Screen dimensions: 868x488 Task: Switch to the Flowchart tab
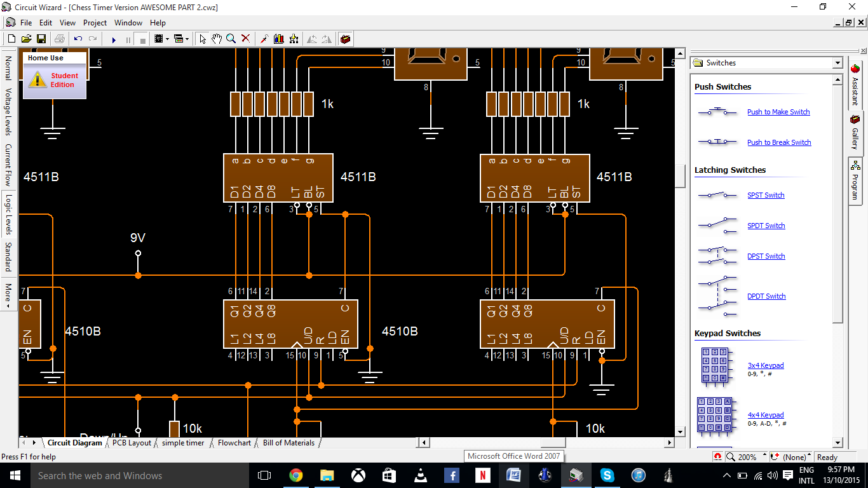click(x=234, y=443)
